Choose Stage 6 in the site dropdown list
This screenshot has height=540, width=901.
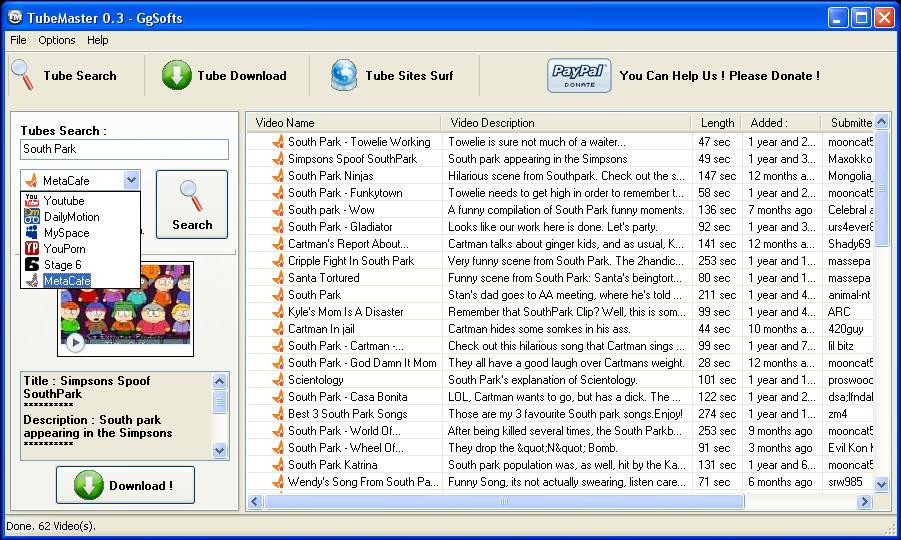80,265
